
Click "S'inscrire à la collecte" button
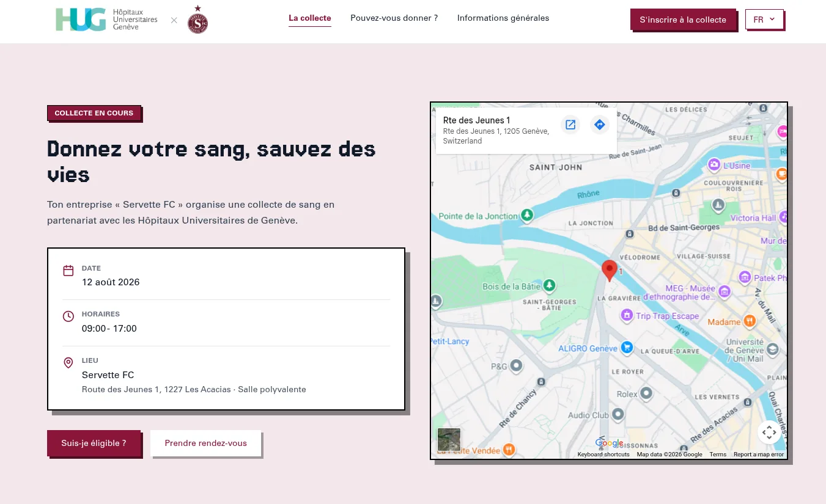coord(683,20)
